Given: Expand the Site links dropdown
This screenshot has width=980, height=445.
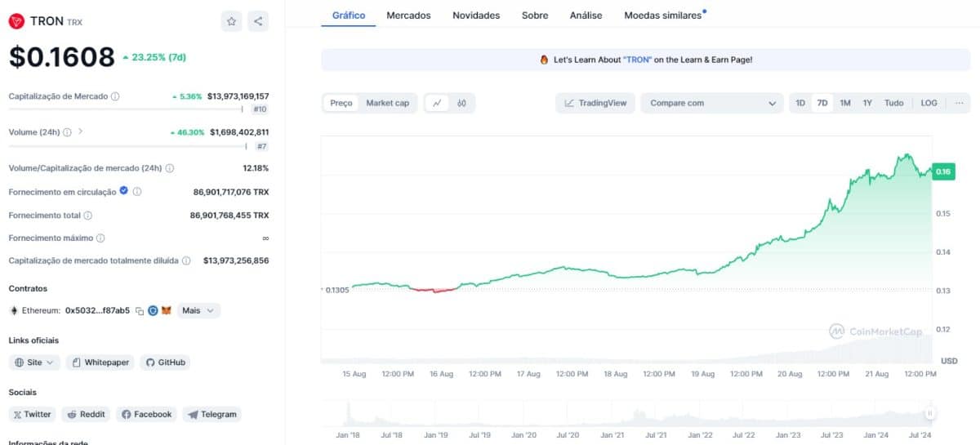Looking at the screenshot, I should coord(35,363).
